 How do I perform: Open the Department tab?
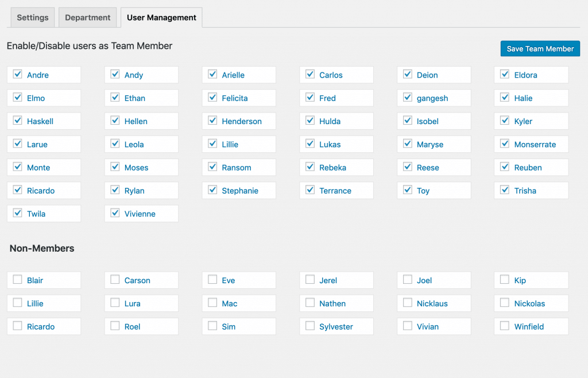pyautogui.click(x=87, y=17)
